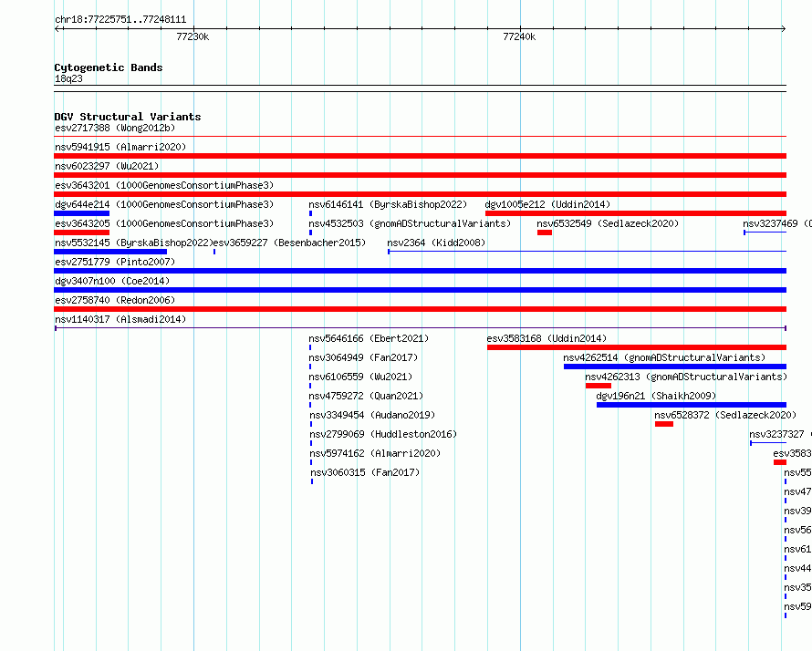Open nsv2799069 (Huddleston2016) label
This screenshot has height=651, width=812.
coord(383,434)
